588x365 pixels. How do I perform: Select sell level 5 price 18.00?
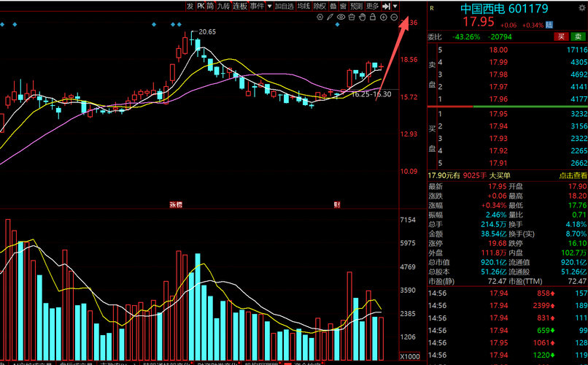coord(498,50)
